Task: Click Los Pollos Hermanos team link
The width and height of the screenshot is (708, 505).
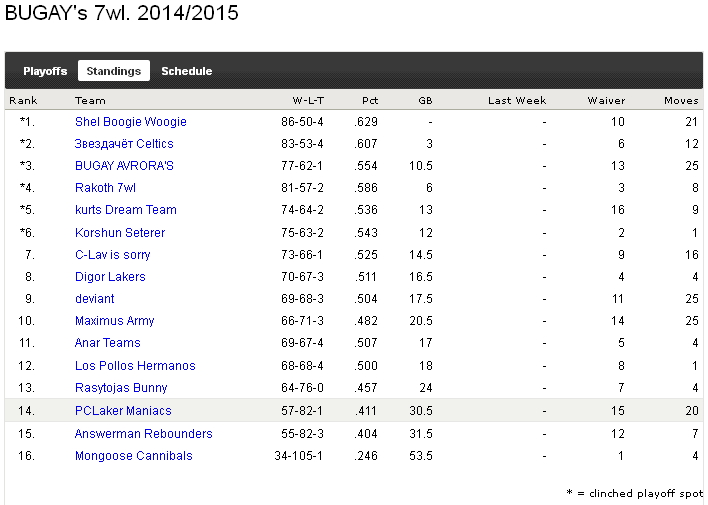Action: 135,366
